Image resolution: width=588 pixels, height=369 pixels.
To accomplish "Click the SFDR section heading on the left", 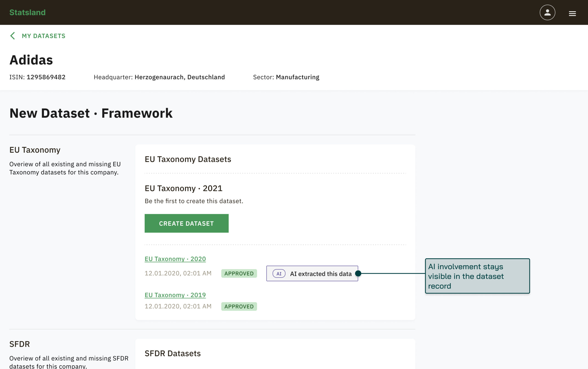I will coord(20,344).
